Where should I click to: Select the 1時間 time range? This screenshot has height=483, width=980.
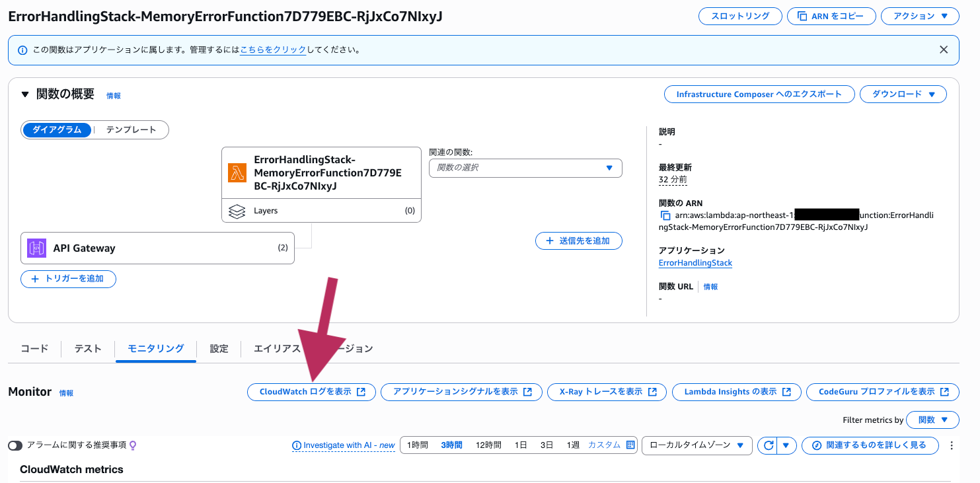click(417, 445)
